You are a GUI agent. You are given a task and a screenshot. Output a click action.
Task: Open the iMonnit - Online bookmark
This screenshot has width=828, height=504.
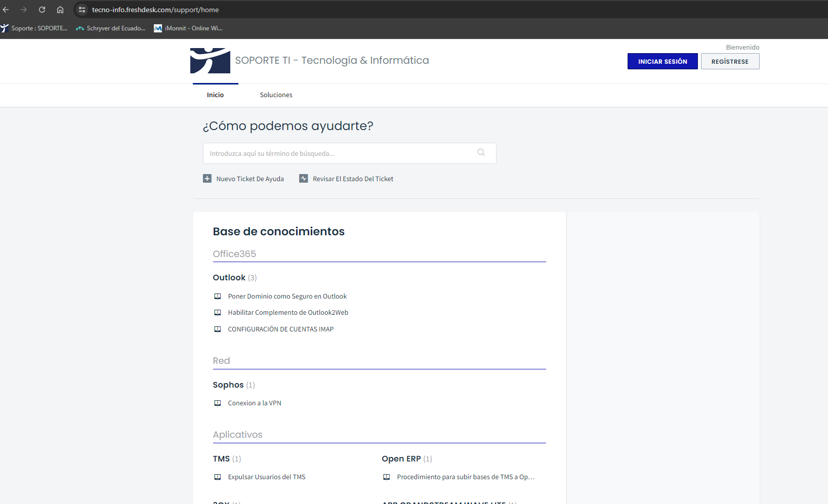point(188,28)
